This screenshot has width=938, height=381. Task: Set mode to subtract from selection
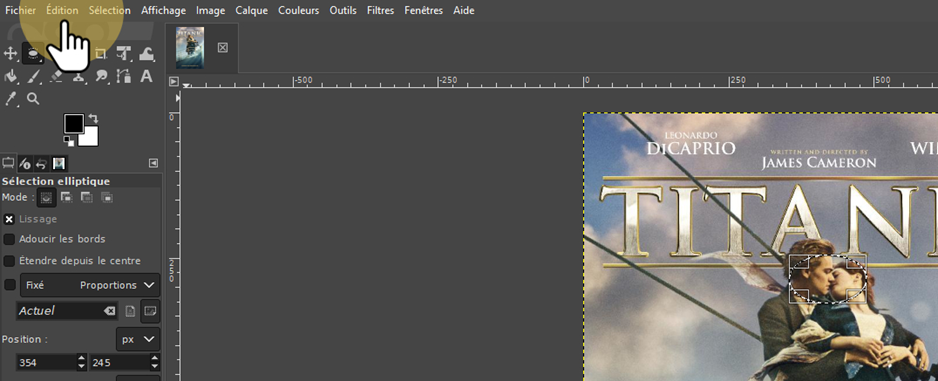pos(87,197)
